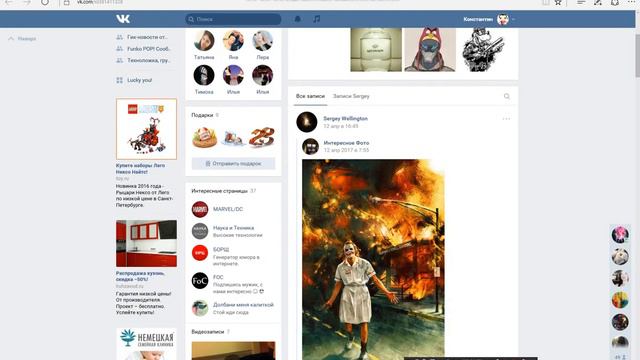Screen dimensions: 640x360
Task: Open the Видеозаписи section heading
Action: (208, 332)
